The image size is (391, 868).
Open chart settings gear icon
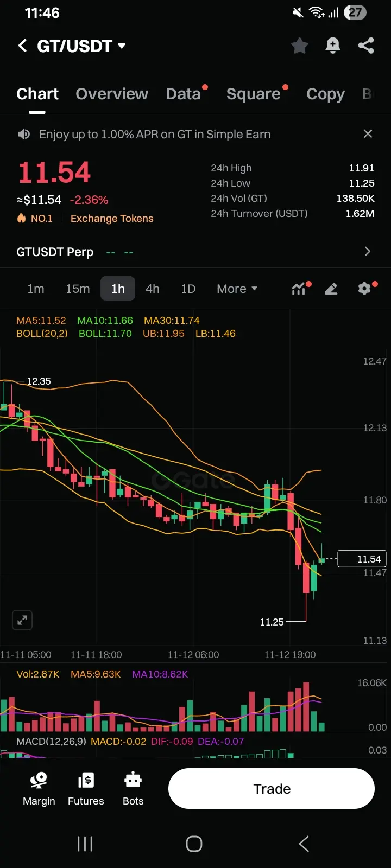(365, 288)
